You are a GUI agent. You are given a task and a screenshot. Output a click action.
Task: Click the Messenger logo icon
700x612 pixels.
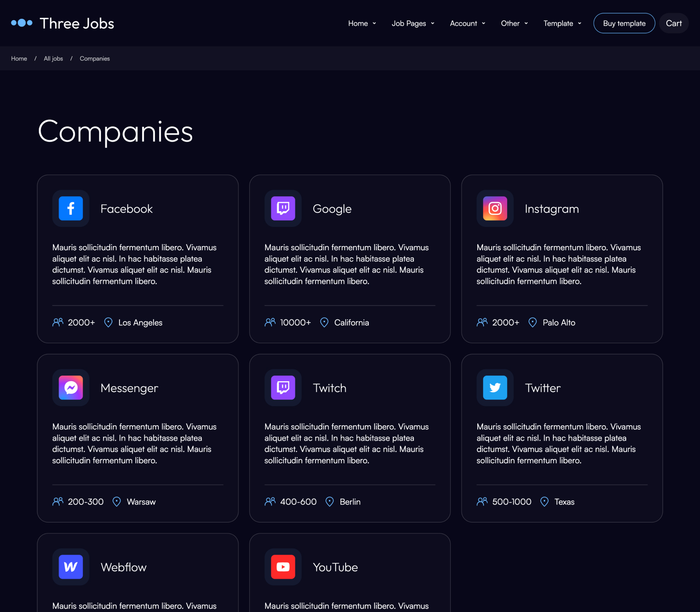click(71, 388)
